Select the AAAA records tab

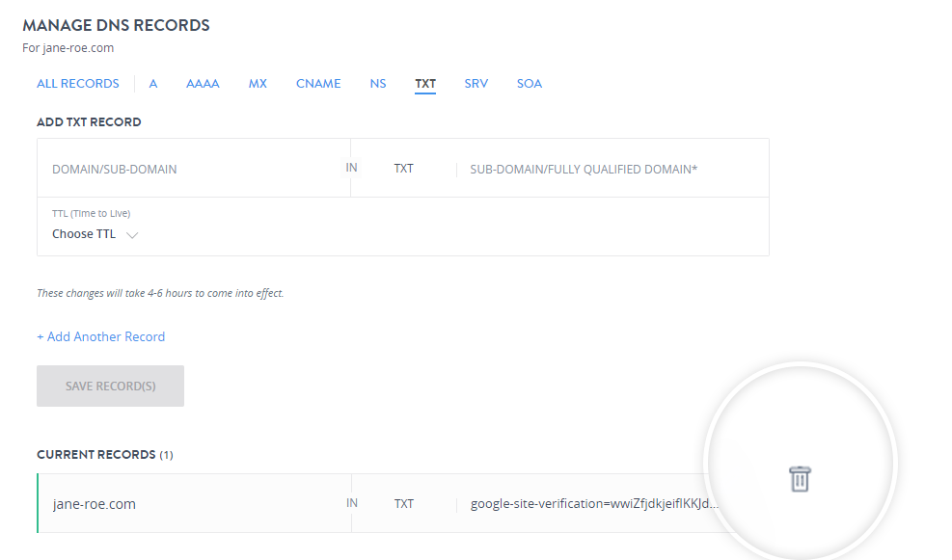[203, 84]
